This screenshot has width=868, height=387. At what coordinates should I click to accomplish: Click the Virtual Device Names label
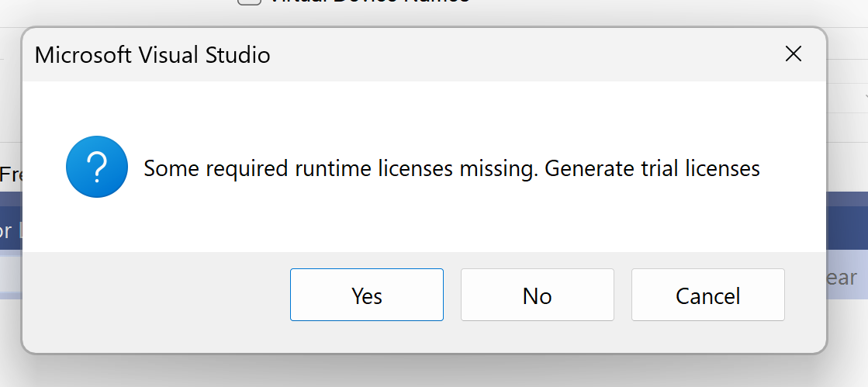(369, 2)
